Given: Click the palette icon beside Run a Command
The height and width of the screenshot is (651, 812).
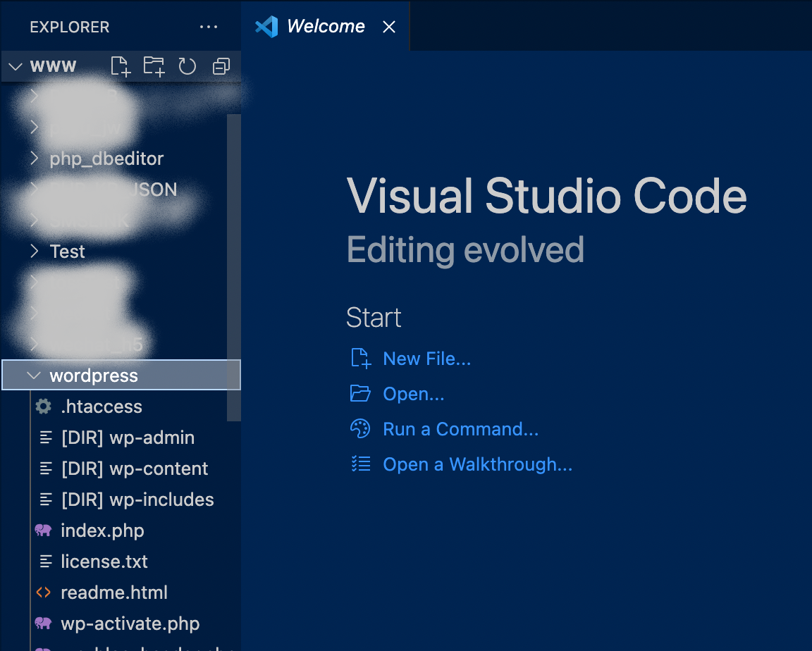Looking at the screenshot, I should pyautogui.click(x=360, y=429).
